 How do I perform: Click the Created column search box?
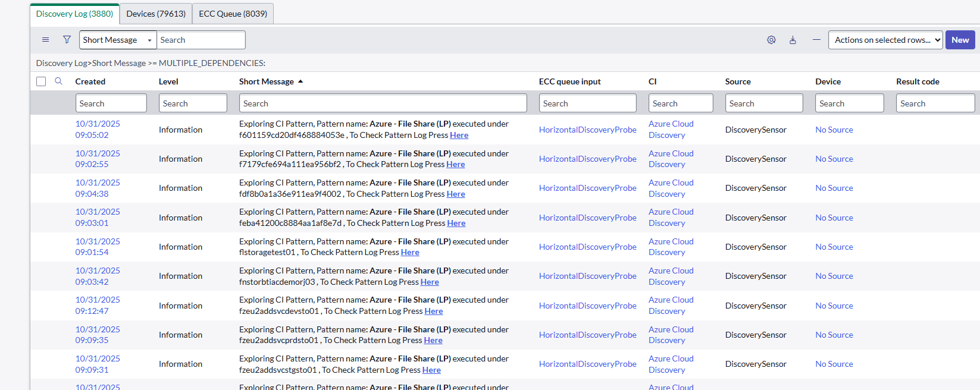point(111,103)
